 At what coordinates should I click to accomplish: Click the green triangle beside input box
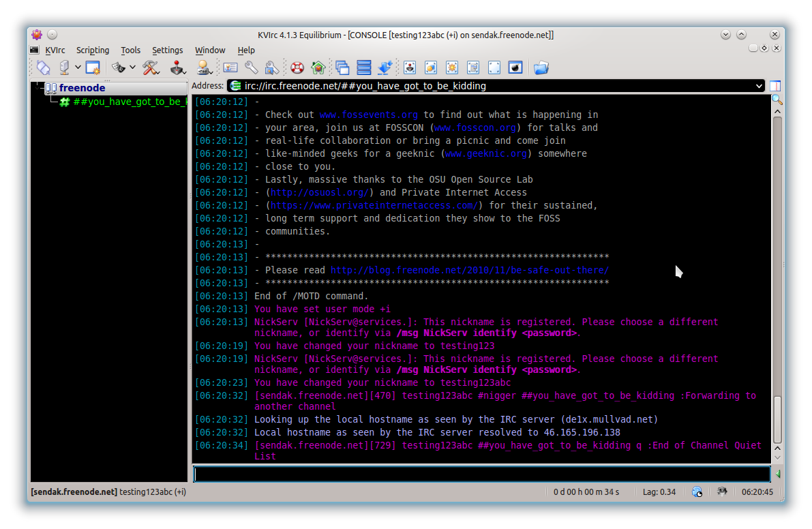pyautogui.click(x=778, y=474)
